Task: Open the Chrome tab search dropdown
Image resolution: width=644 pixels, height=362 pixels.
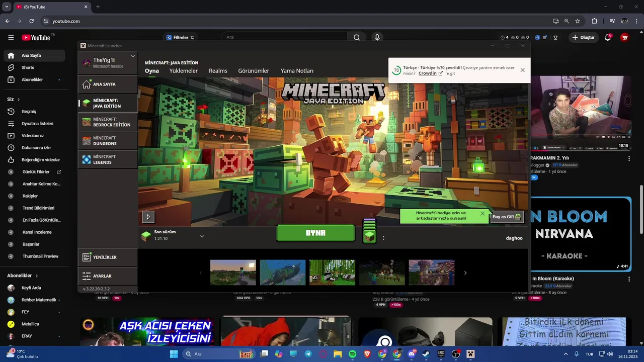Action: tap(7, 7)
